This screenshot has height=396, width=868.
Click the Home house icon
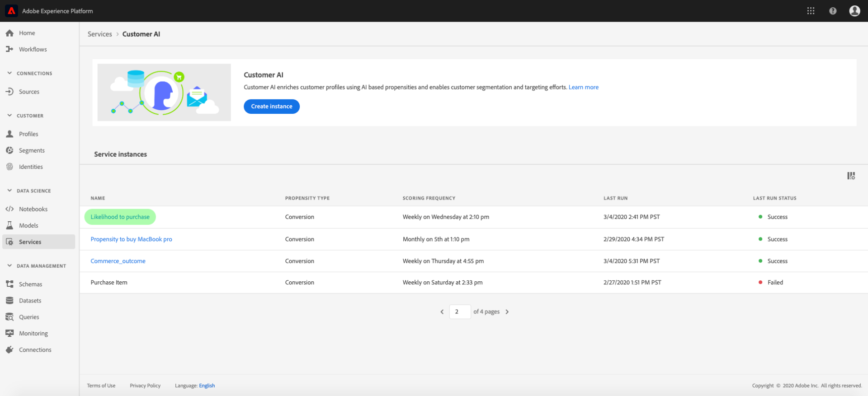(x=9, y=33)
